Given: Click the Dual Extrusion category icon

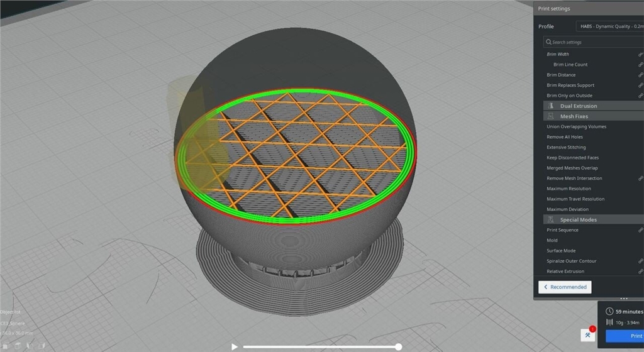Looking at the screenshot, I should [552, 106].
